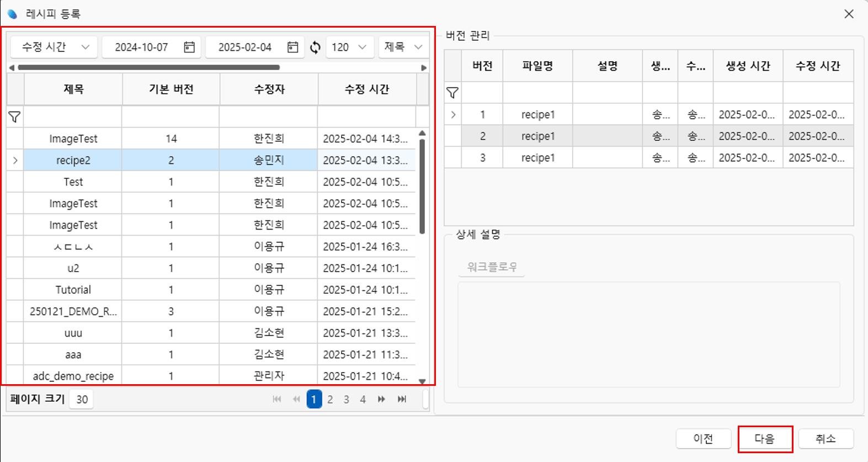Click the 취소 button
The width and height of the screenshot is (868, 462).
pos(826,439)
